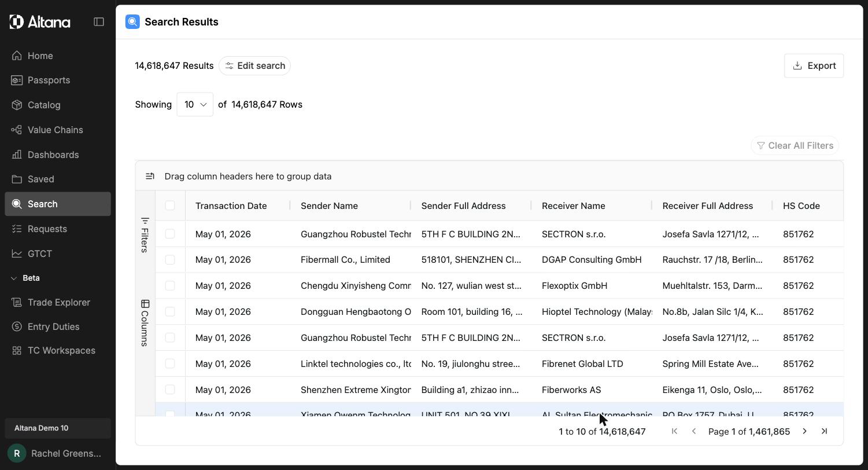Open Passports in the sidebar
This screenshot has height=470, width=868.
(58, 80)
